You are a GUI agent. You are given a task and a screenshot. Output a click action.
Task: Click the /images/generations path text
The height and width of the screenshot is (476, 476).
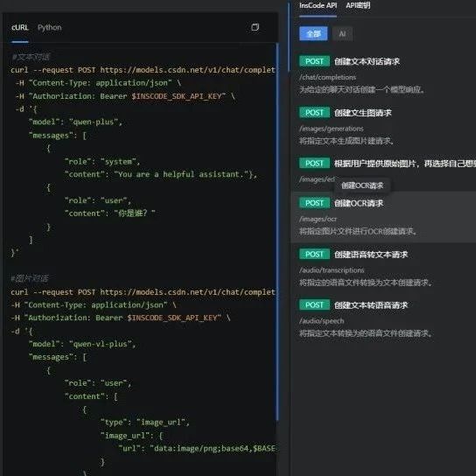[332, 129]
